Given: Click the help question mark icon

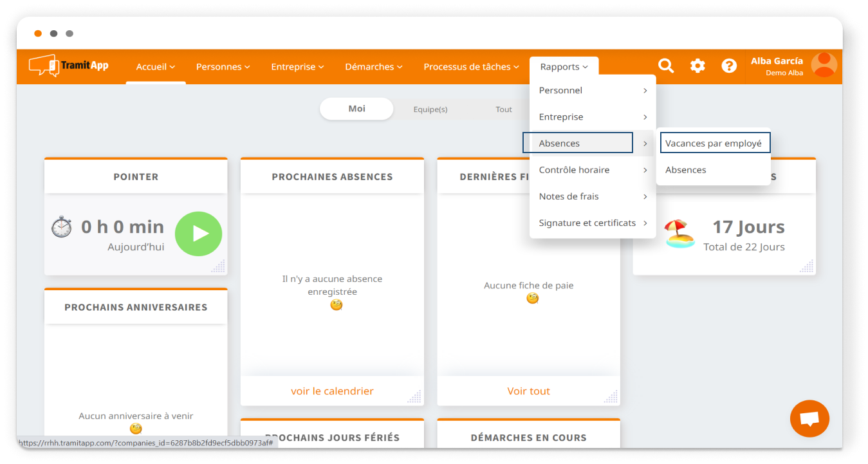Looking at the screenshot, I should [x=728, y=66].
